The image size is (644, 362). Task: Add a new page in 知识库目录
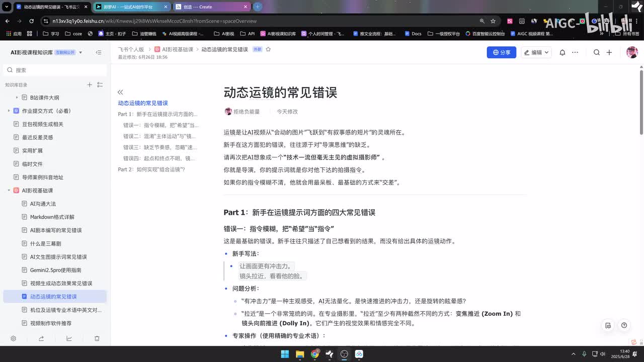[x=90, y=85]
